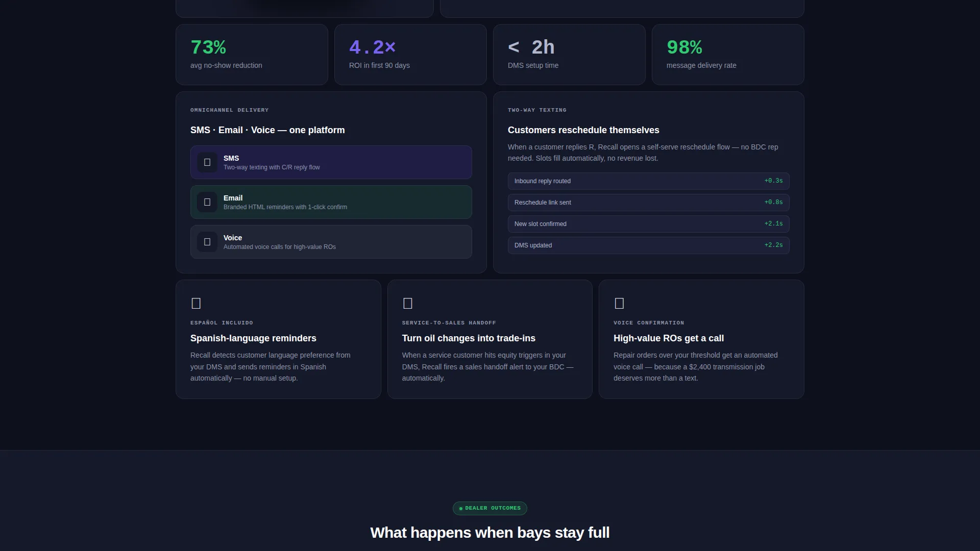
Task: Click the Email channel icon
Action: (207, 202)
